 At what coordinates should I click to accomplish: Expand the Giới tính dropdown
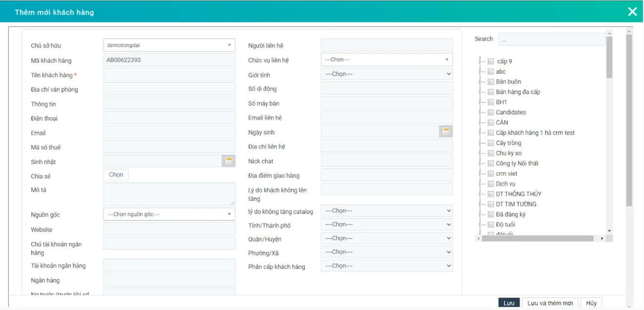point(387,74)
